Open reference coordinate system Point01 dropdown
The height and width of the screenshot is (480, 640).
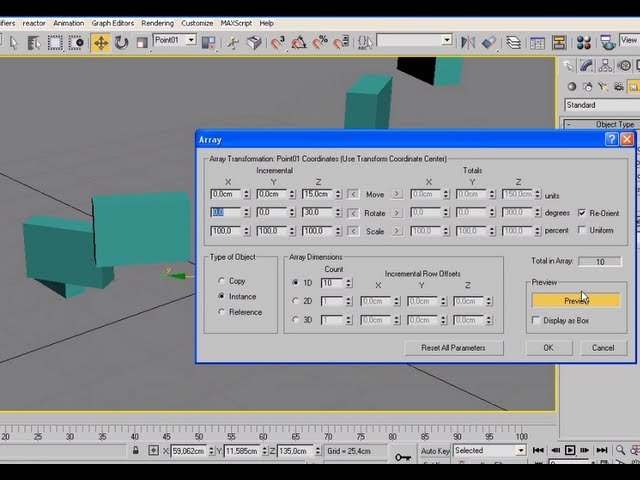(191, 40)
